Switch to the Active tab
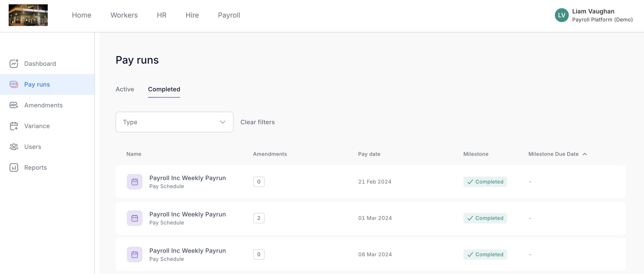644x274 pixels. coord(125,89)
